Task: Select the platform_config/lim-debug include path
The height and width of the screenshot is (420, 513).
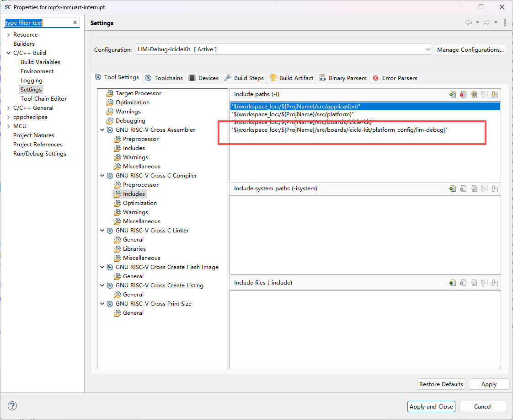Action: pyautogui.click(x=339, y=130)
